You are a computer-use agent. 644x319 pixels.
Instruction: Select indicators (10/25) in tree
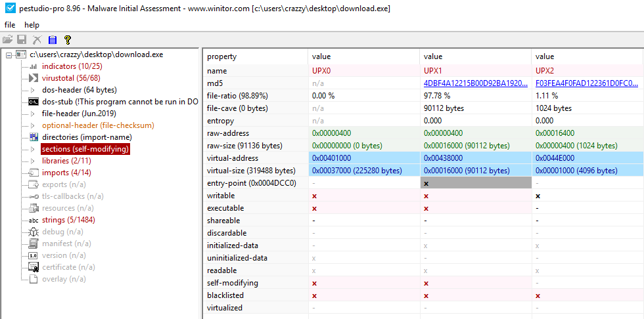[x=72, y=66]
